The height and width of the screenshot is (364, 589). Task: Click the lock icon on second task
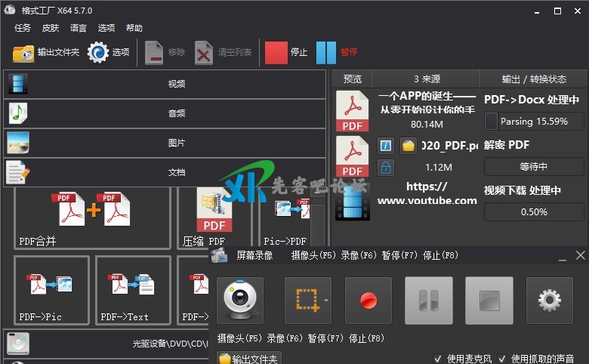coord(386,167)
